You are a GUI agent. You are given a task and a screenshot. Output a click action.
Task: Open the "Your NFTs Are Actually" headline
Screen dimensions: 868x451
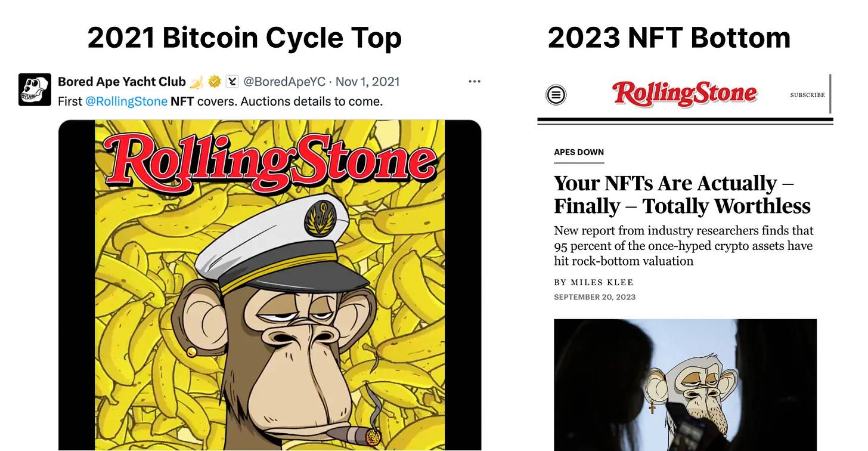682,194
